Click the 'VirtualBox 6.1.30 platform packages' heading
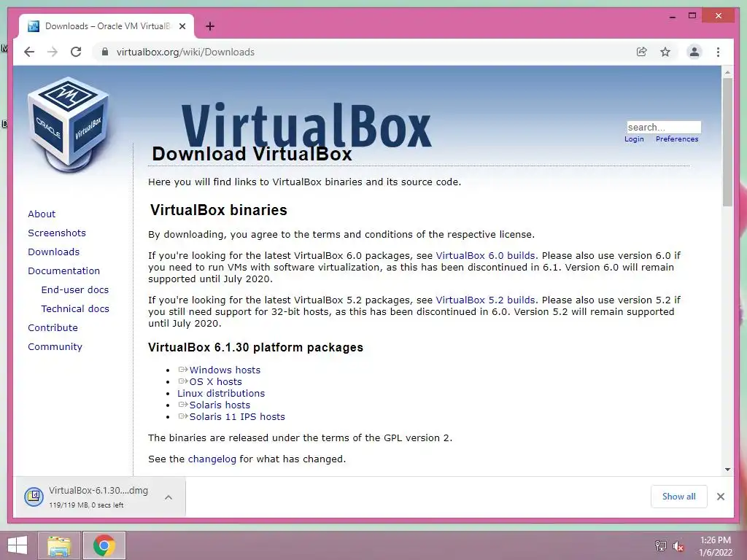Image resolution: width=747 pixels, height=560 pixels. coord(255,347)
